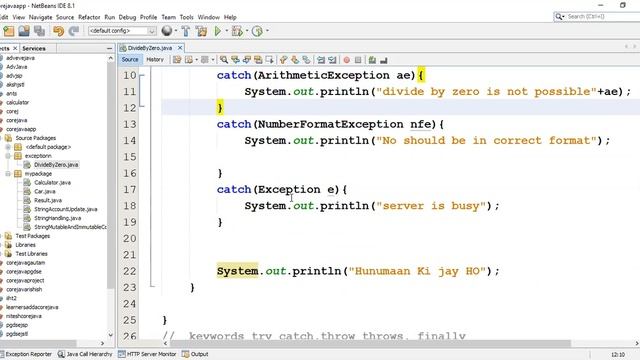Click the Debug Project toolbar icon

coord(237,31)
